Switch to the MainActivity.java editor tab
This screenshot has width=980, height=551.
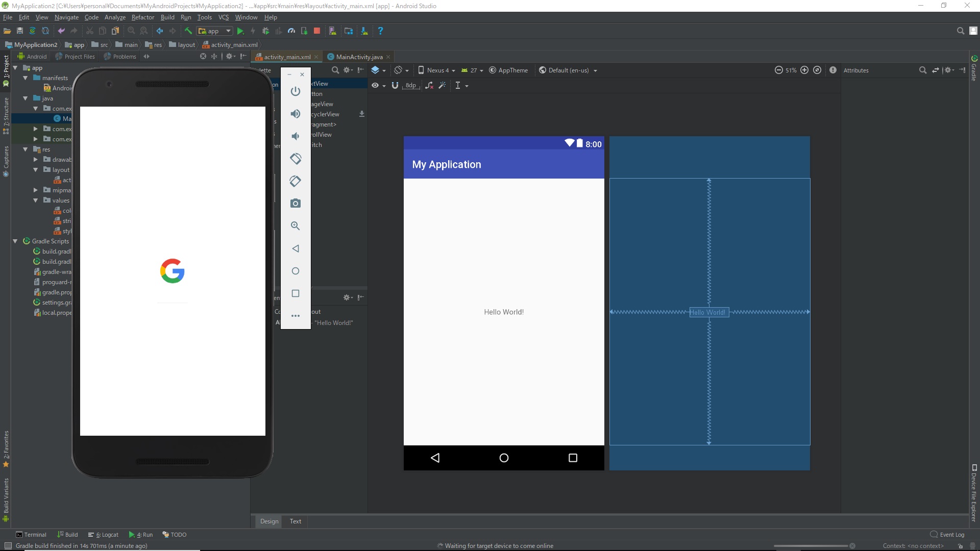coord(359,57)
